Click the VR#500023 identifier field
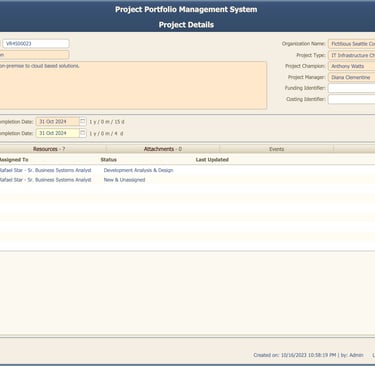The image size is (375, 366). click(x=36, y=44)
